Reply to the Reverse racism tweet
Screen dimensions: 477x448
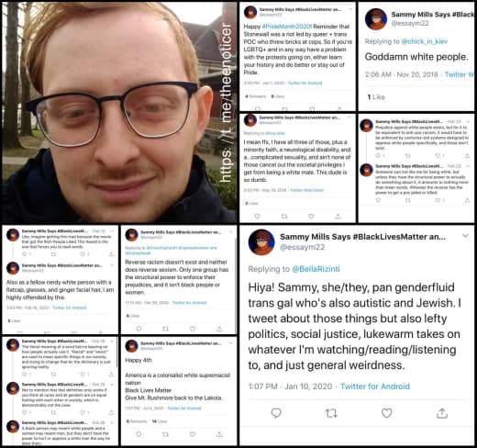[139, 329]
